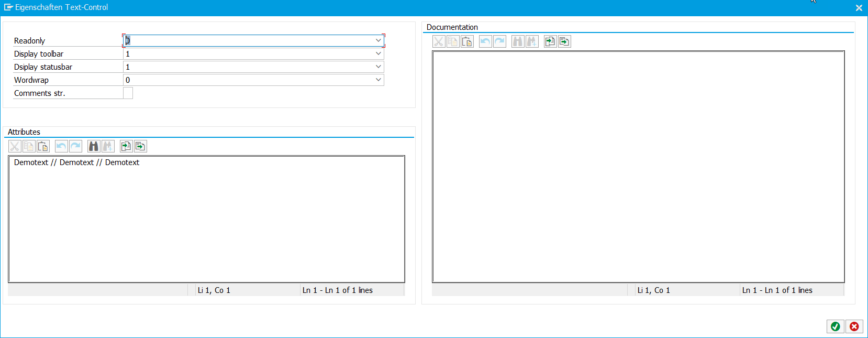Click 'Ln 1 - Ln 1 of 1 lines' under Attributes
868x338 pixels.
(338, 290)
